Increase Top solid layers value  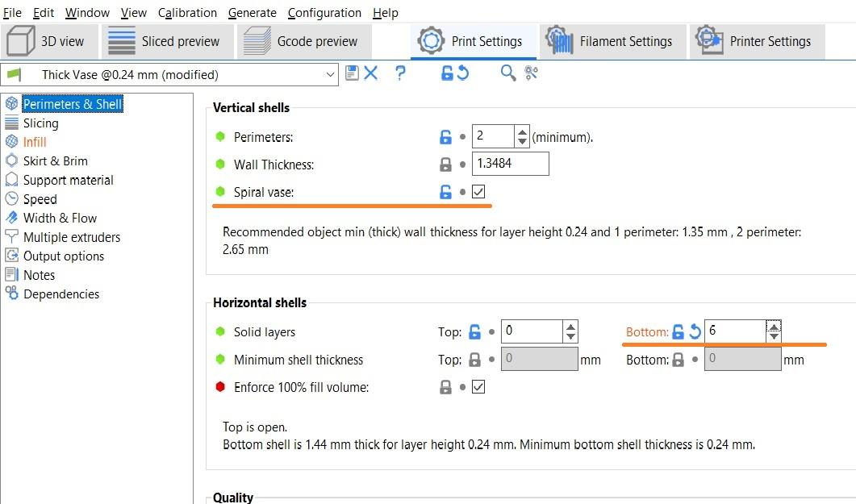point(570,327)
